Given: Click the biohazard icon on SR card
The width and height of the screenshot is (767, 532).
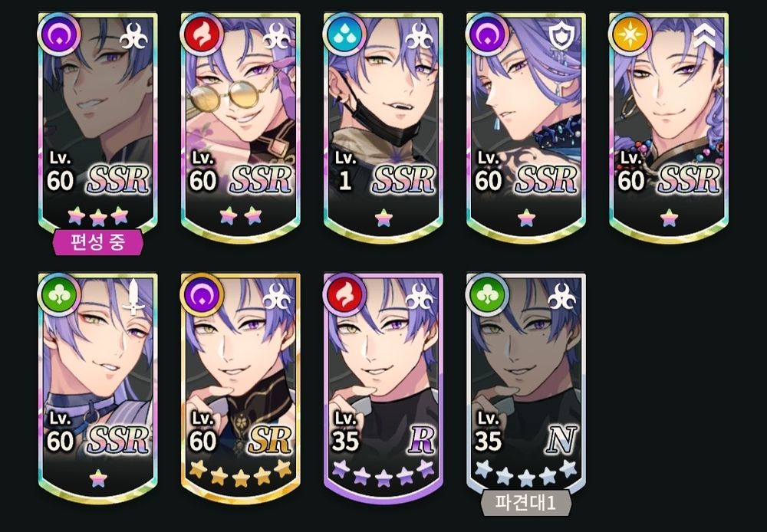Looking at the screenshot, I should tap(277, 297).
